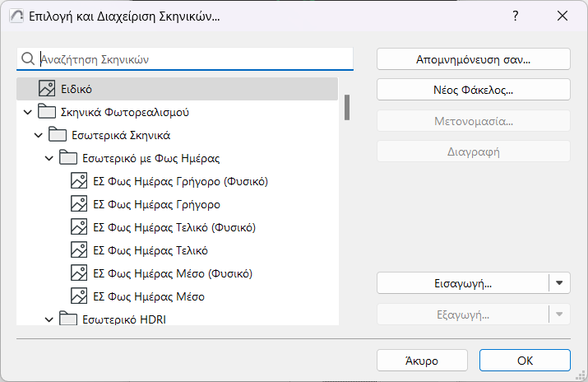Select the ΕΣ Φως Ημέρας Γρήγορο text
The height and width of the screenshot is (382, 588).
[x=156, y=204]
